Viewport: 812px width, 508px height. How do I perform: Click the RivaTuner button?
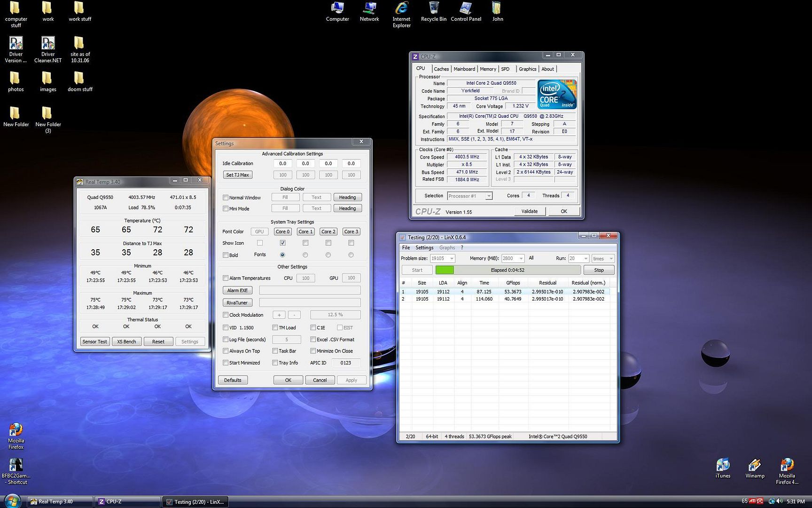(x=237, y=302)
